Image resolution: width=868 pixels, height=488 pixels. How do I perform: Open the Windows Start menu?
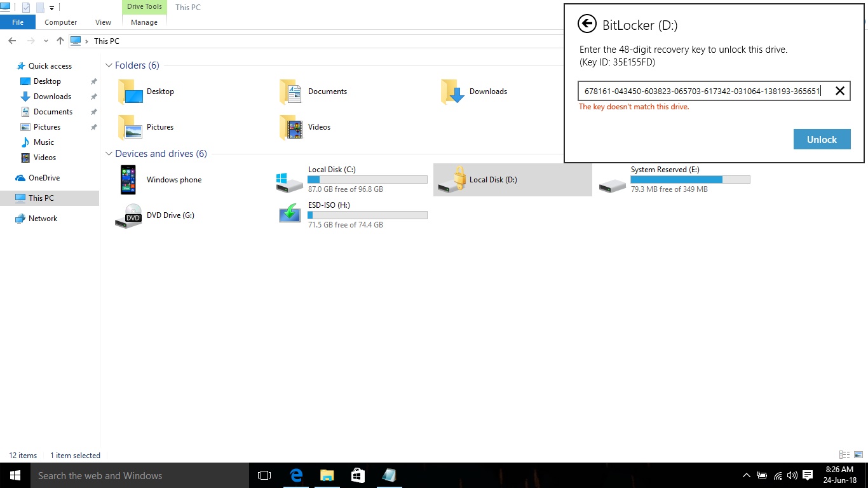pyautogui.click(x=15, y=475)
